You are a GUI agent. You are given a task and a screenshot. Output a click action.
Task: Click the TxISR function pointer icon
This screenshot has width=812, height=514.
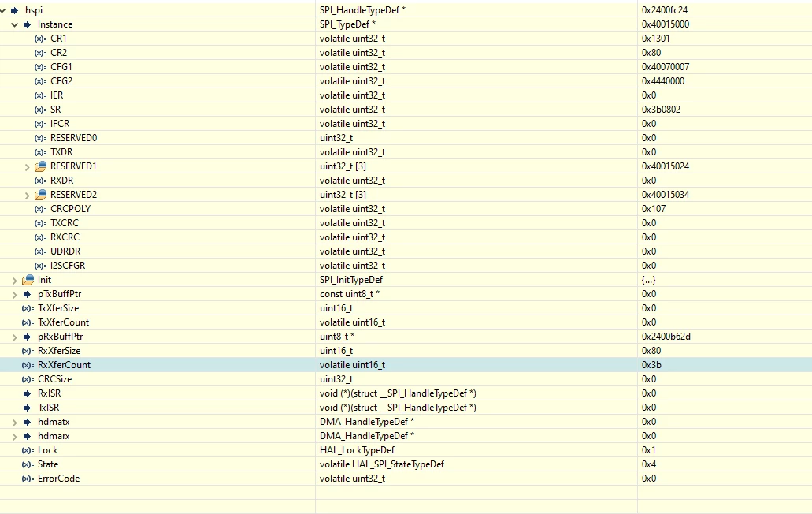pos(28,408)
